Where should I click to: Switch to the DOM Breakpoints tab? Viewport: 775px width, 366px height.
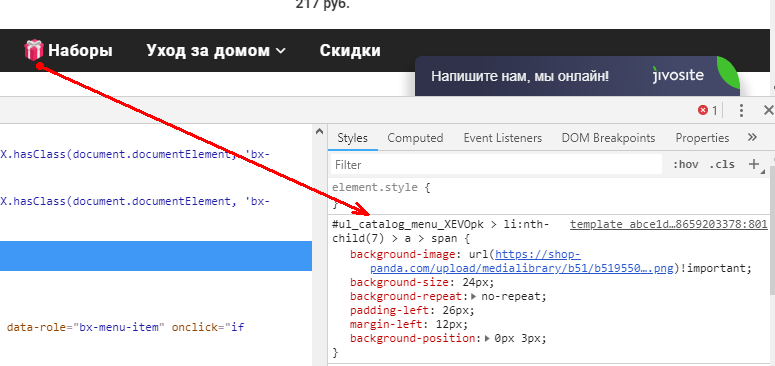click(608, 138)
